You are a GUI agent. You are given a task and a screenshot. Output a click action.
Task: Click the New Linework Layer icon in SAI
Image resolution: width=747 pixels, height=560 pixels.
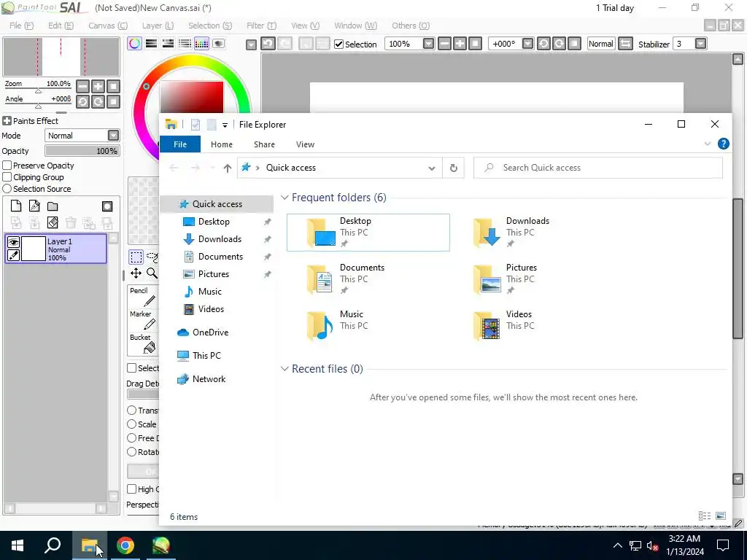pos(34,206)
